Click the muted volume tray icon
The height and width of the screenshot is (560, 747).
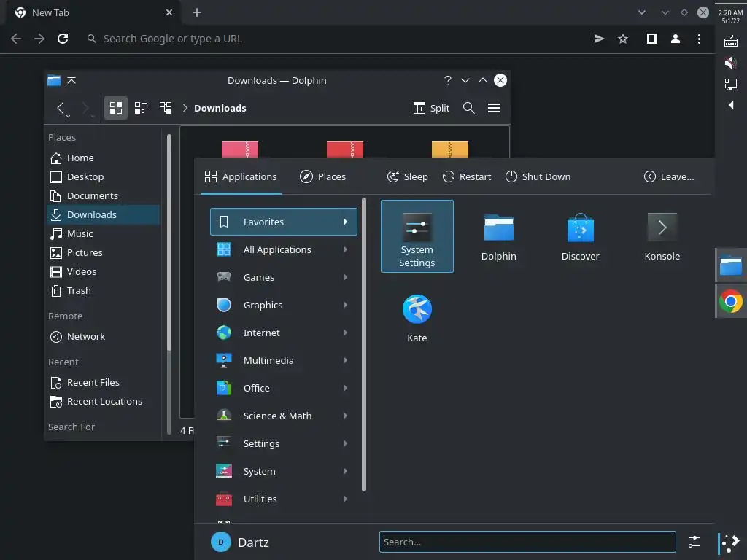[x=730, y=63]
